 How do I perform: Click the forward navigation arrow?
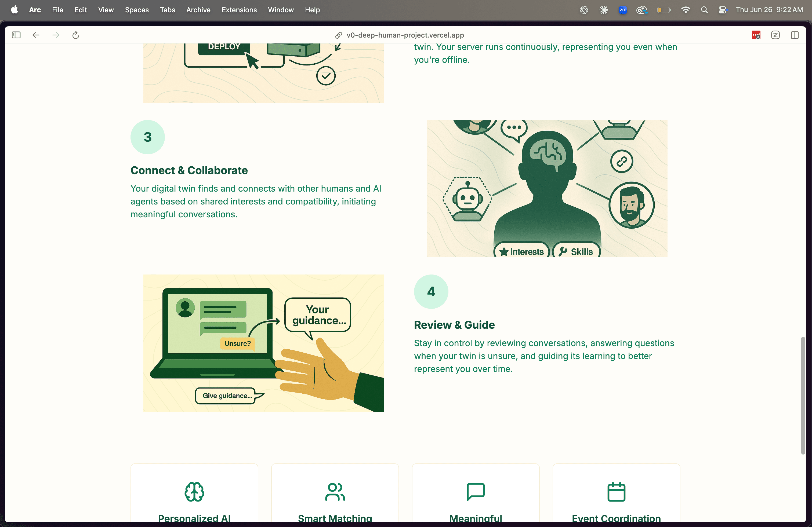coord(56,35)
